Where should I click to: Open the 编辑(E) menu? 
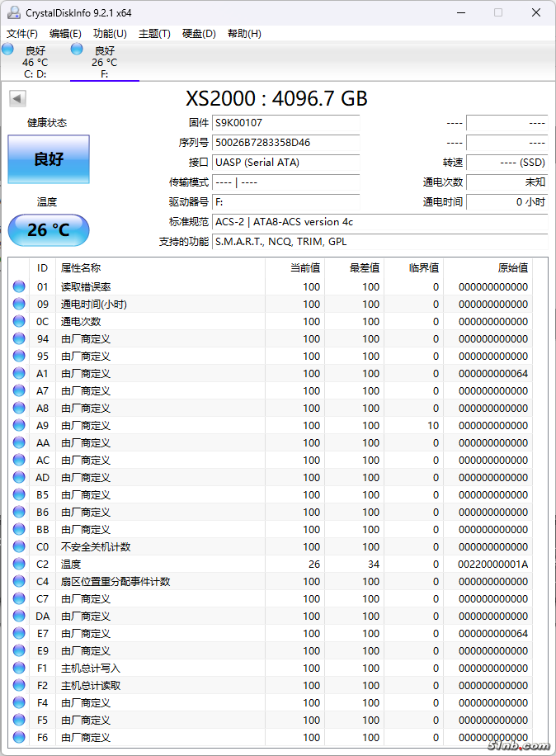(65, 34)
